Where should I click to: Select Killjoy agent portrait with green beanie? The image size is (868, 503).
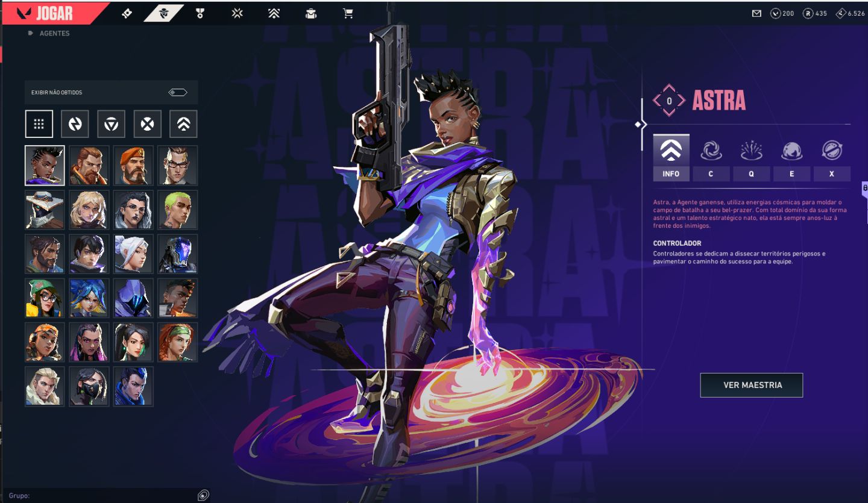(45, 298)
